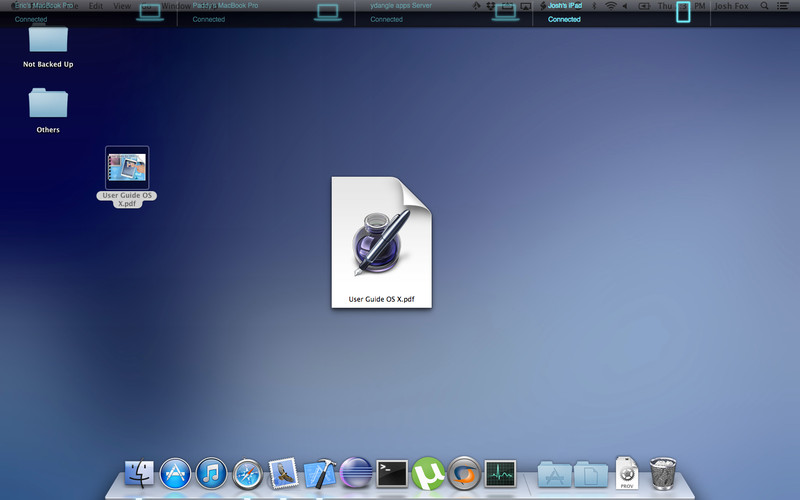Viewport: 800px width, 500px height.
Task: Launch Safari from the Dock
Action: click(x=247, y=474)
